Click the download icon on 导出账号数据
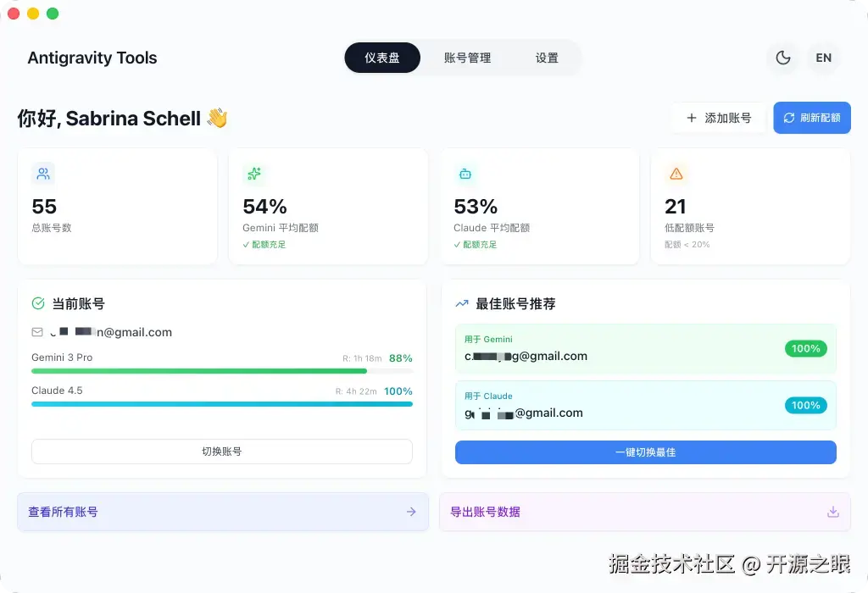Screen dimensions: 868x593 tap(833, 512)
